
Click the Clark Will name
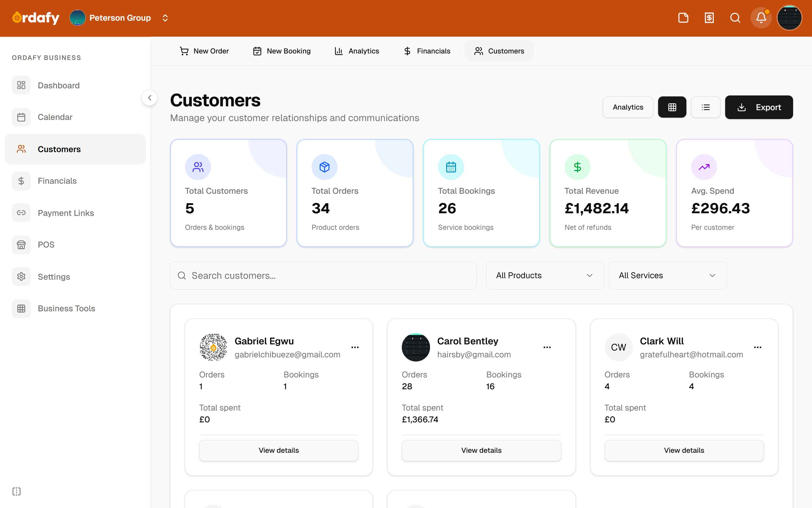coord(661,341)
